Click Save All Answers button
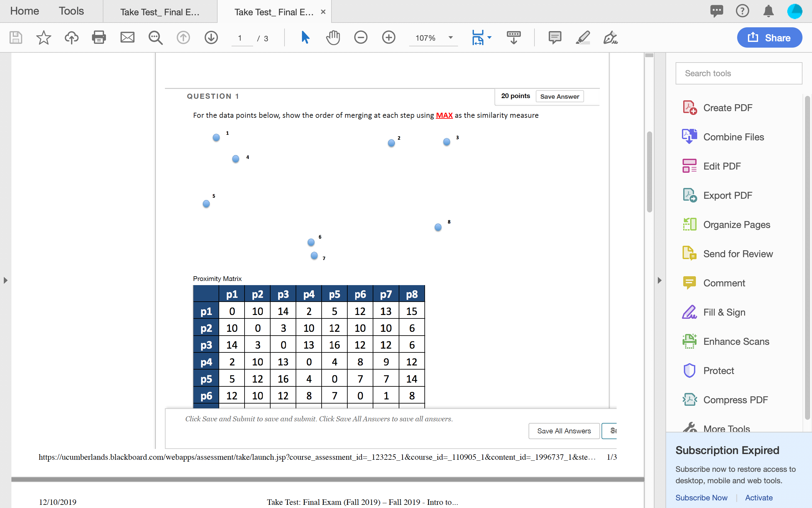This screenshot has height=508, width=812. tap(564, 431)
